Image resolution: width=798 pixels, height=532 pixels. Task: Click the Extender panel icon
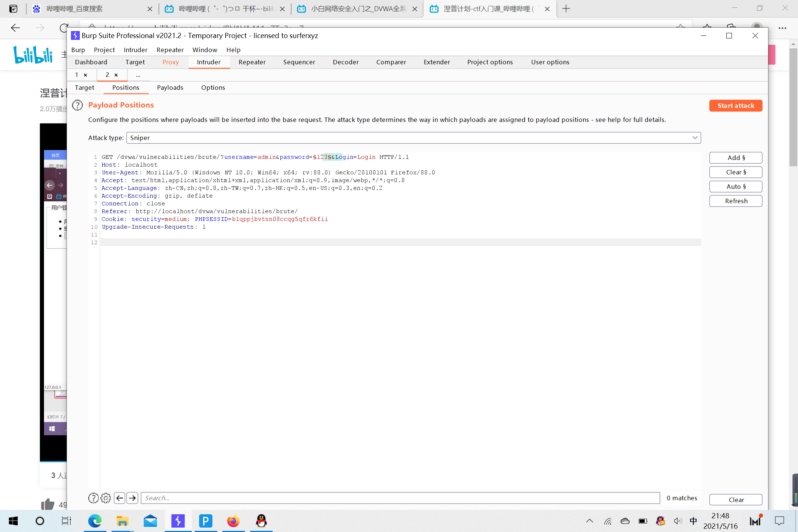pyautogui.click(x=436, y=62)
